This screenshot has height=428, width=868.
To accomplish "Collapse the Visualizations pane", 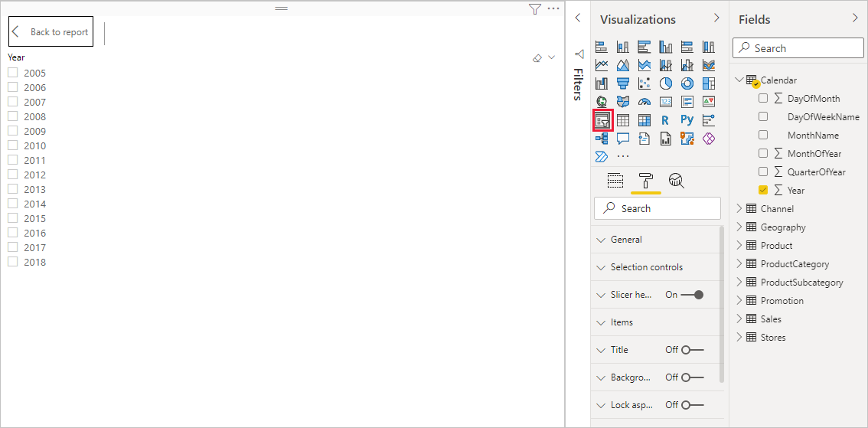I will pyautogui.click(x=716, y=18).
